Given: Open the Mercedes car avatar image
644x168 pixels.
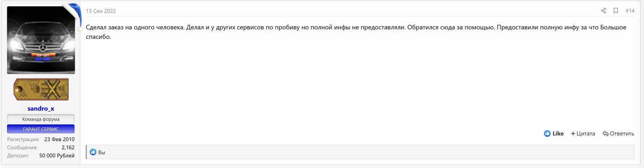Looking at the screenshot, I should [x=41, y=40].
